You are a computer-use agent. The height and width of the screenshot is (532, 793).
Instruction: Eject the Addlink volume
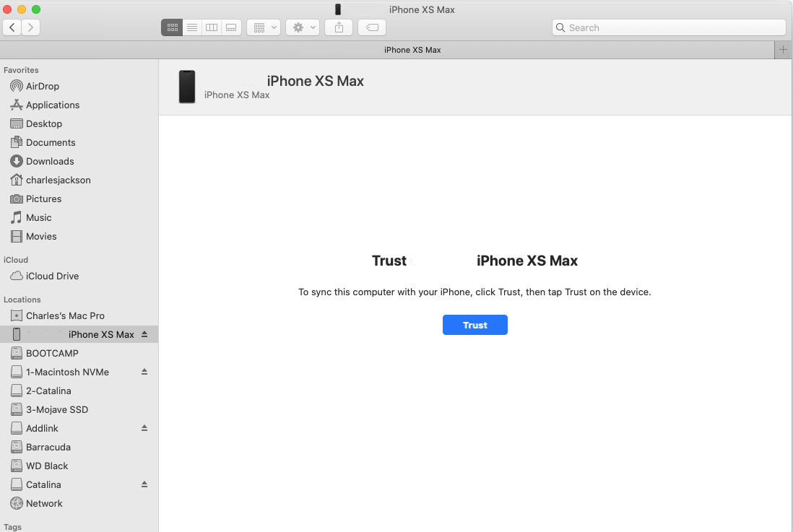[x=144, y=428]
